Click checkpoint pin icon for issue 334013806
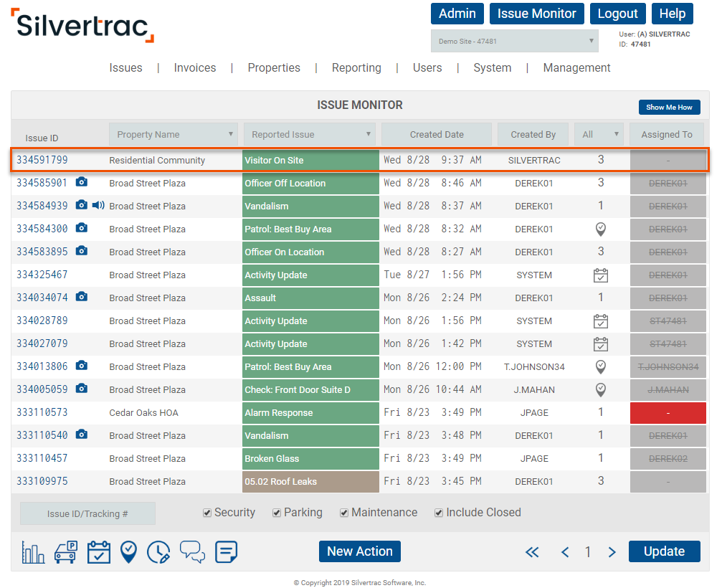The image size is (722, 588). [x=600, y=367]
